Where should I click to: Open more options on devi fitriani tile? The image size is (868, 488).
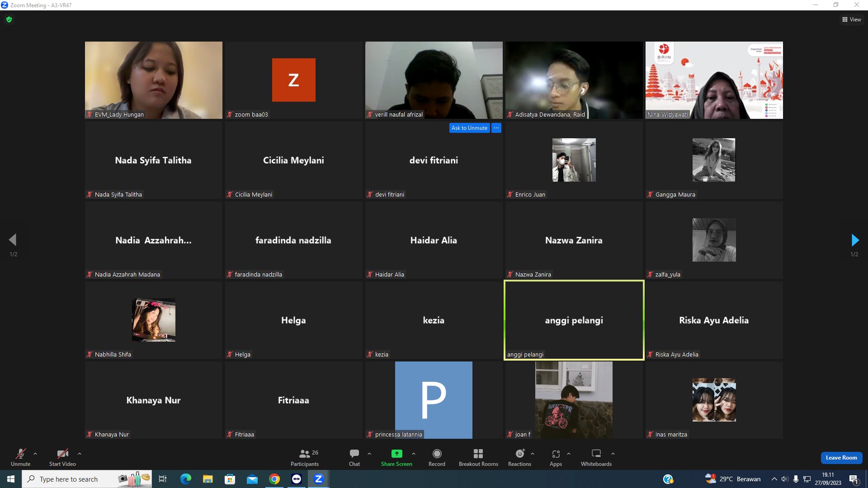[x=496, y=128]
